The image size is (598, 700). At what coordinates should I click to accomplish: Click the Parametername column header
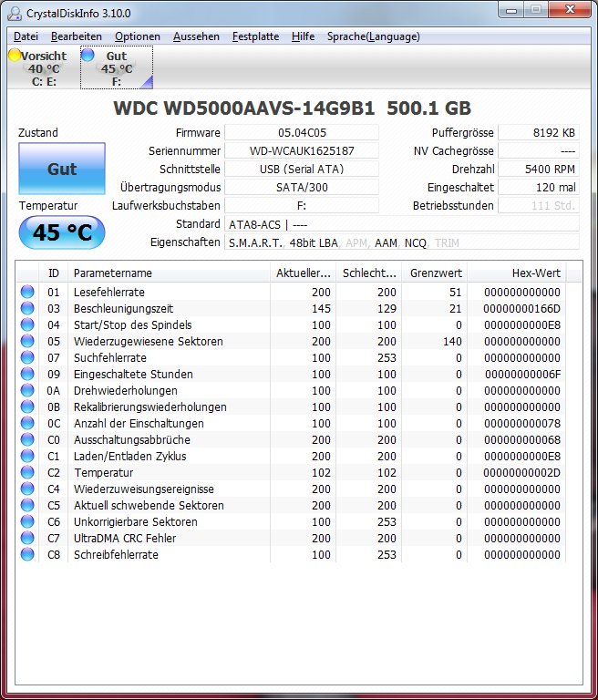pos(169,273)
